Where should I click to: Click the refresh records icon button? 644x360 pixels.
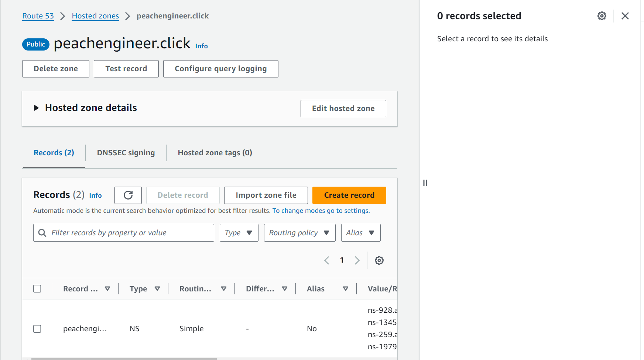pos(128,195)
